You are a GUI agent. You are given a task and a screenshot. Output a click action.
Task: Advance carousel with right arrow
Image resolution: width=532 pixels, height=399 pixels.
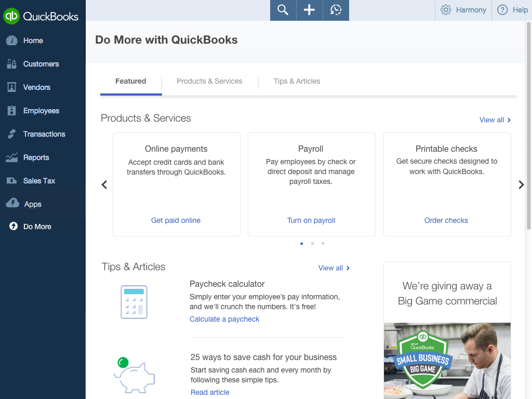[521, 184]
